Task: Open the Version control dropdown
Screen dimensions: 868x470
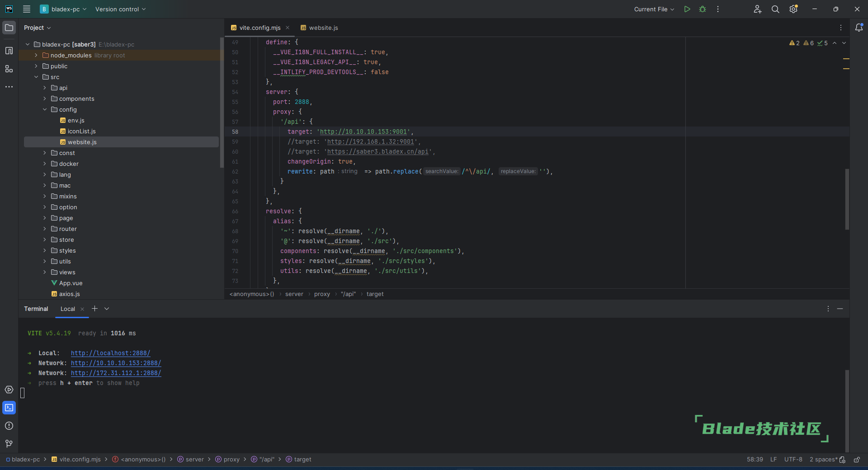Action: (120, 9)
